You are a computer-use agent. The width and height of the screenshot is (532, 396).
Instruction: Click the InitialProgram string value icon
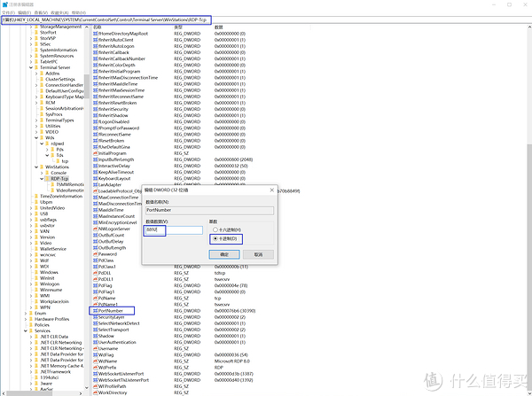pyautogui.click(x=94, y=152)
